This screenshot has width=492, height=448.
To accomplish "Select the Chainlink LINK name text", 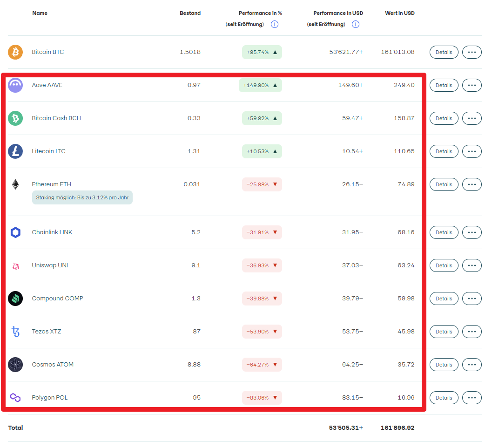I will point(52,232).
